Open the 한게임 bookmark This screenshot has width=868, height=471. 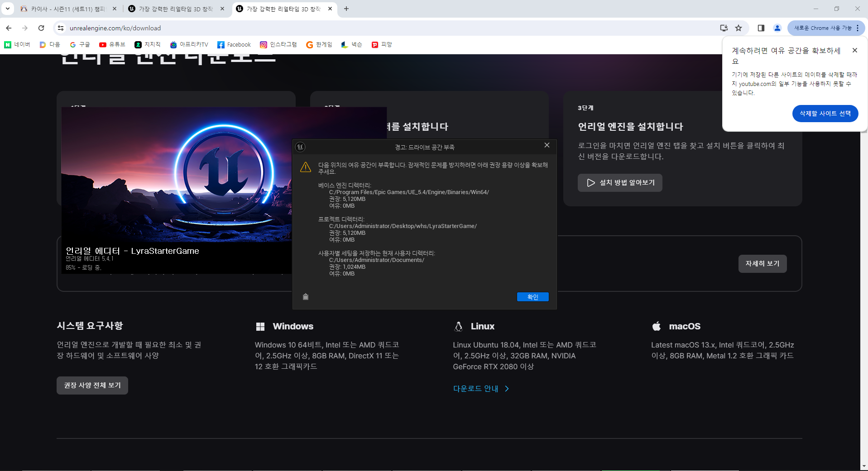click(319, 44)
